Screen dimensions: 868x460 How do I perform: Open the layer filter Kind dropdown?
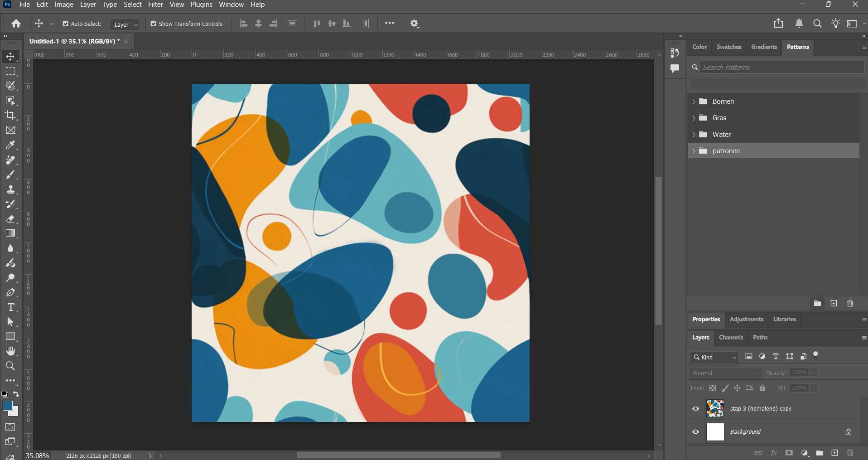click(x=714, y=357)
